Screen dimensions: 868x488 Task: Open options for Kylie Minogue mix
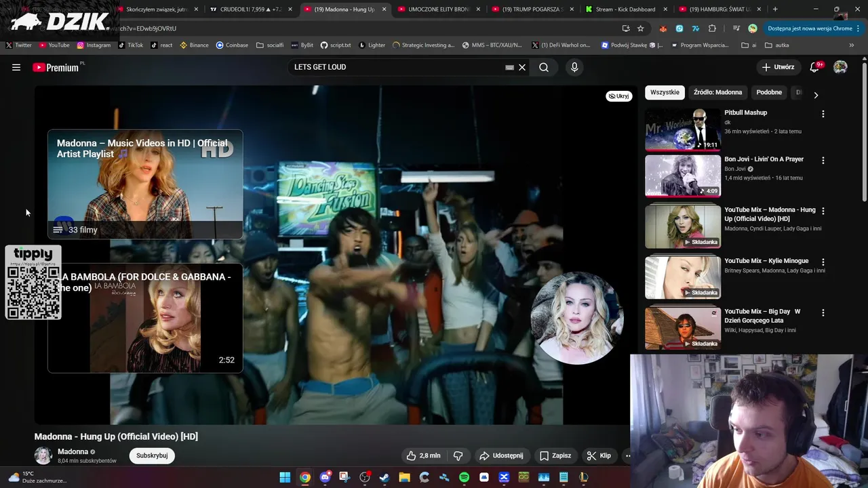[x=823, y=262]
